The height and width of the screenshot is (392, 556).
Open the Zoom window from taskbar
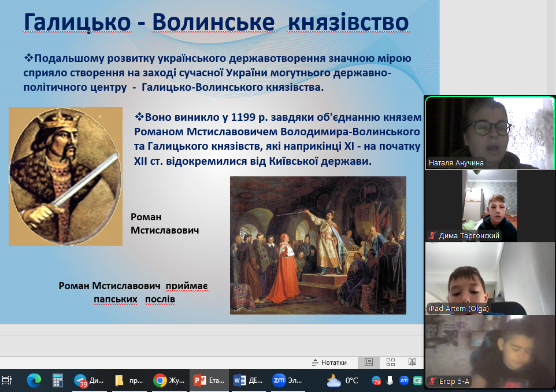tap(287, 380)
